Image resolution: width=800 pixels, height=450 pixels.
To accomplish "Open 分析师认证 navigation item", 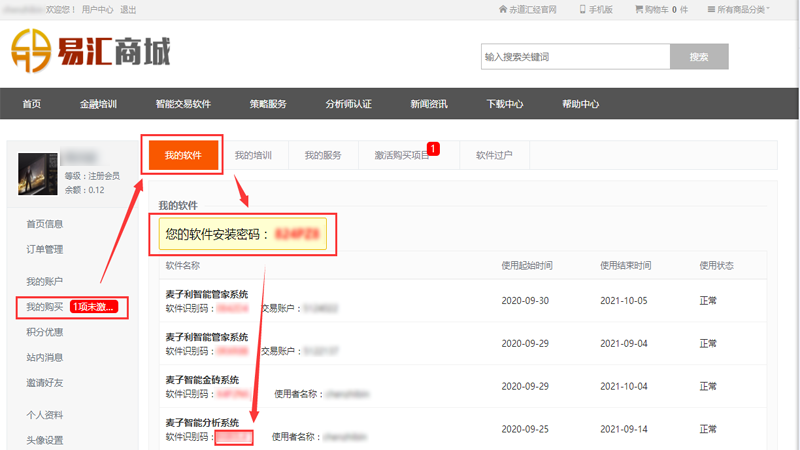I will click(348, 104).
